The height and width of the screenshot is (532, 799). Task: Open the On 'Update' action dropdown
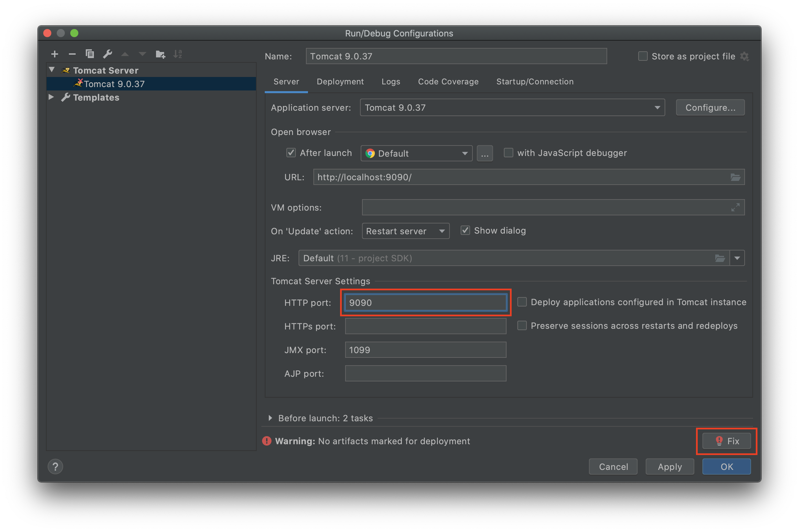click(406, 231)
